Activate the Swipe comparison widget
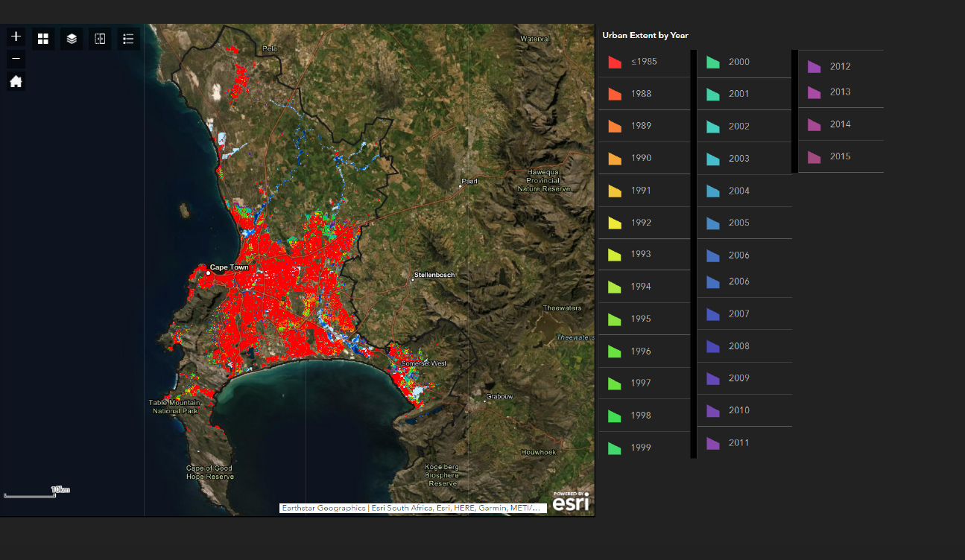 (x=99, y=38)
